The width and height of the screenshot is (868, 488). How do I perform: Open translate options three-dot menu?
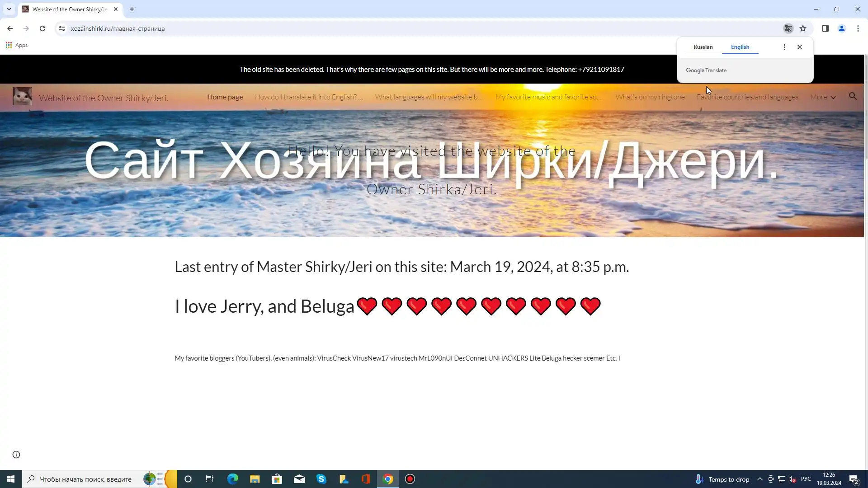784,47
